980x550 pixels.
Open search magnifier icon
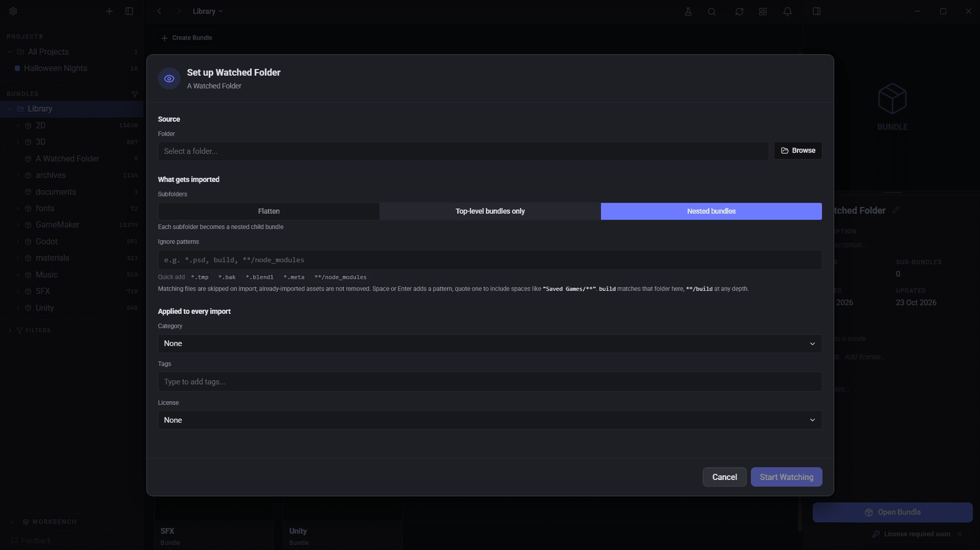tap(711, 11)
